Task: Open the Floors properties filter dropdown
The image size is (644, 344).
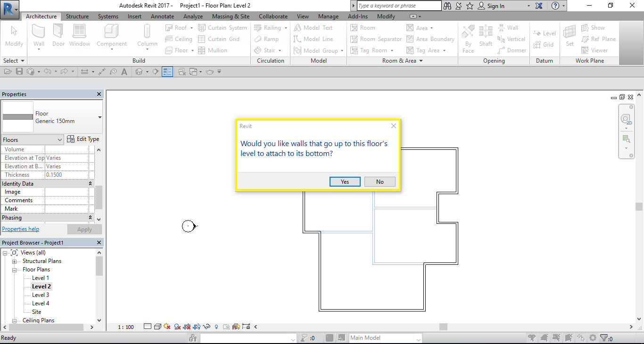Action: click(x=60, y=140)
